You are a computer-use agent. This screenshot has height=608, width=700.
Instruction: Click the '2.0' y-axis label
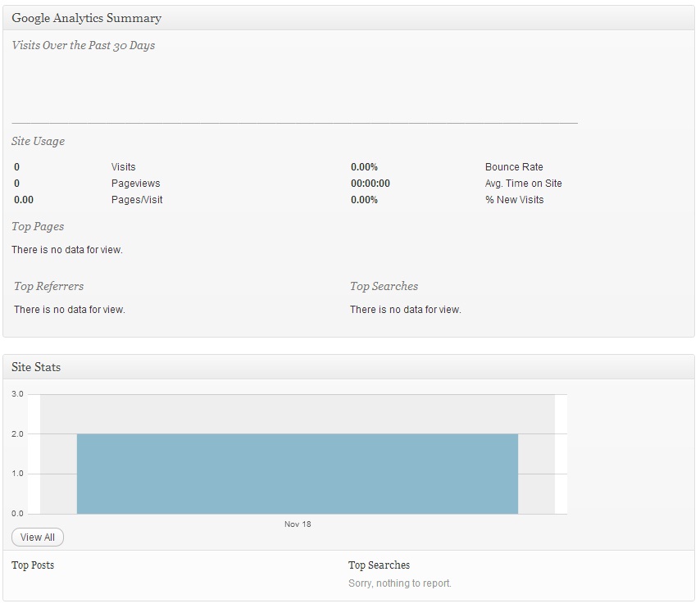point(17,434)
